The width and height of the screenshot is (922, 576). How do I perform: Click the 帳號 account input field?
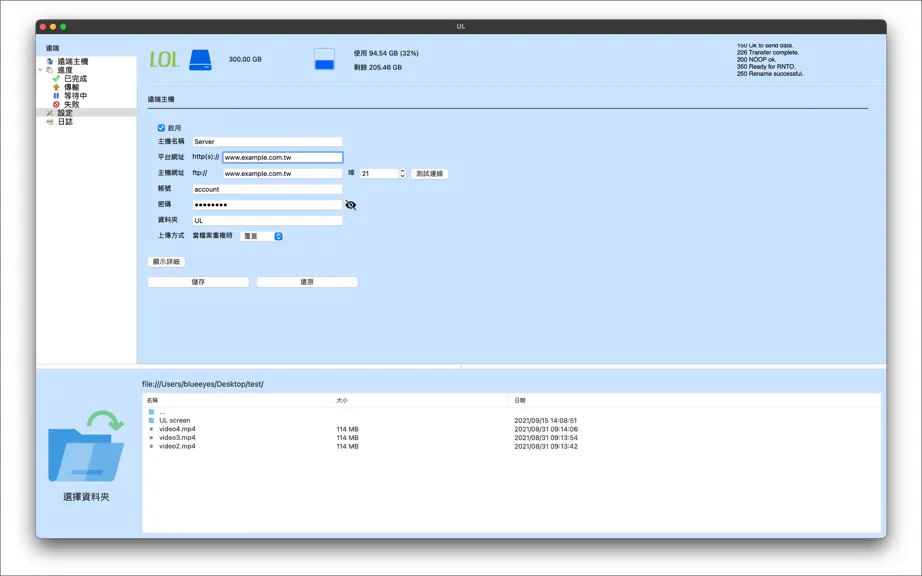tap(267, 189)
